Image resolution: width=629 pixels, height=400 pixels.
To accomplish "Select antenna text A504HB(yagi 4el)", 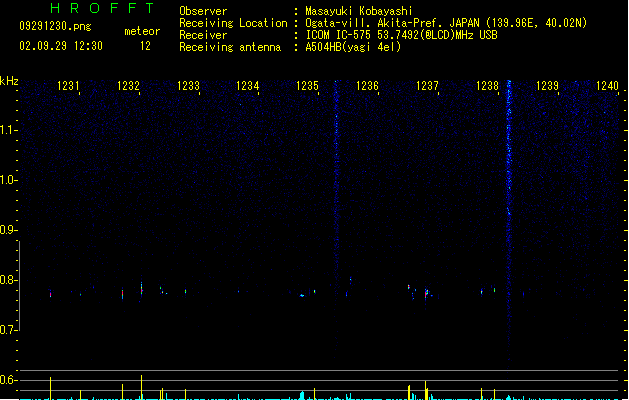I will tap(353, 47).
